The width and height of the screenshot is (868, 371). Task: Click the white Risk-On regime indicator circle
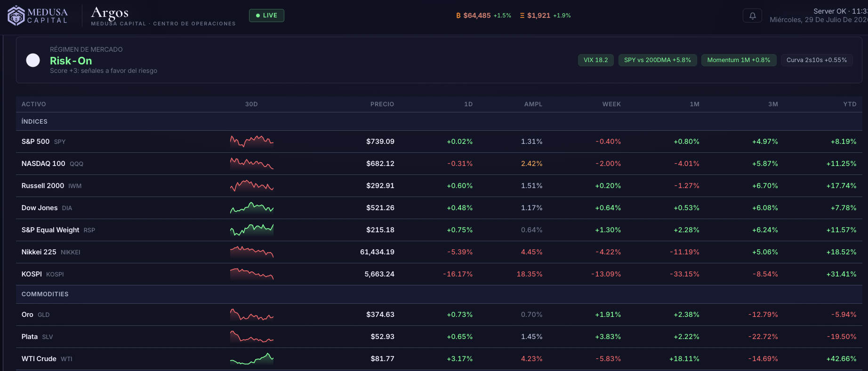point(33,60)
